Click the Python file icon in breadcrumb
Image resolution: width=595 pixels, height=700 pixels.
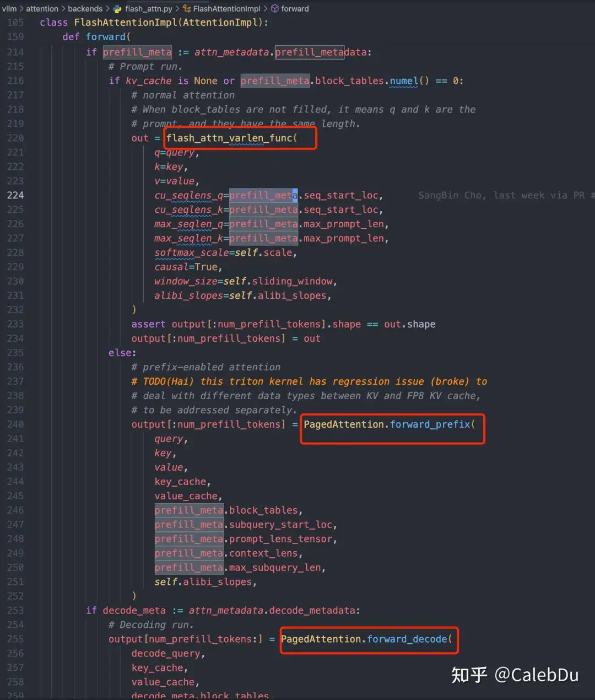[117, 9]
